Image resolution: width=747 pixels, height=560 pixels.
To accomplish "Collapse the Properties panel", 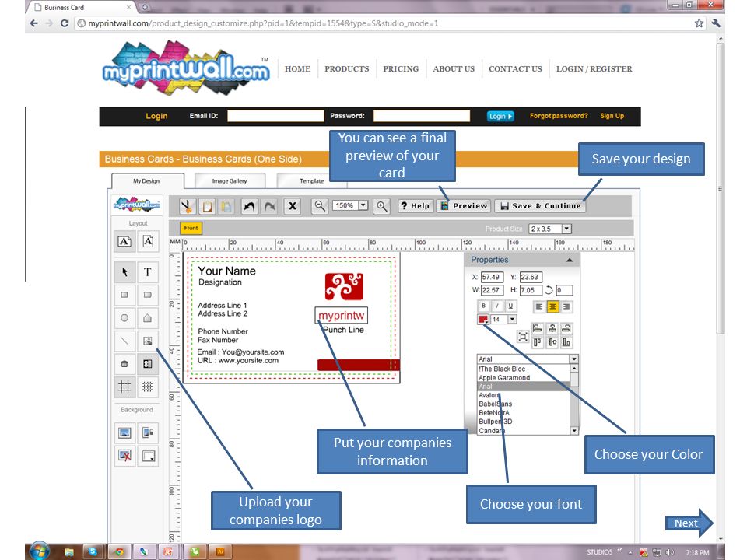I will pos(570,260).
